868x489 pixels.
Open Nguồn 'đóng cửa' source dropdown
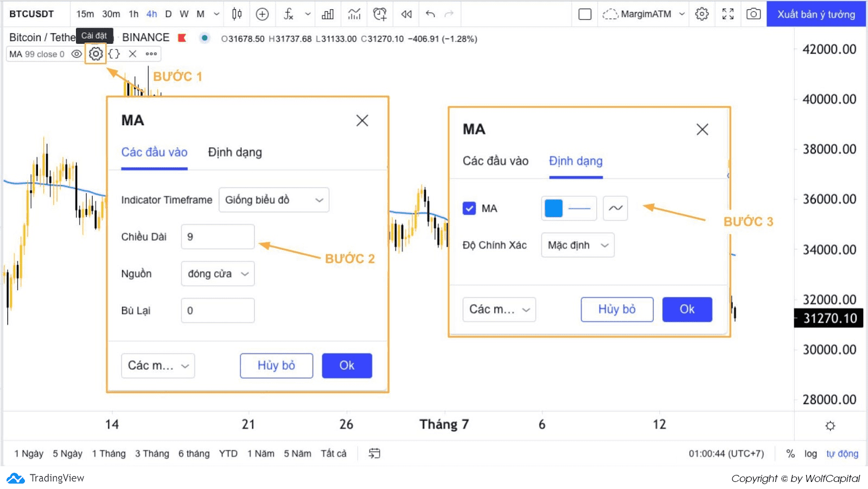coord(218,274)
